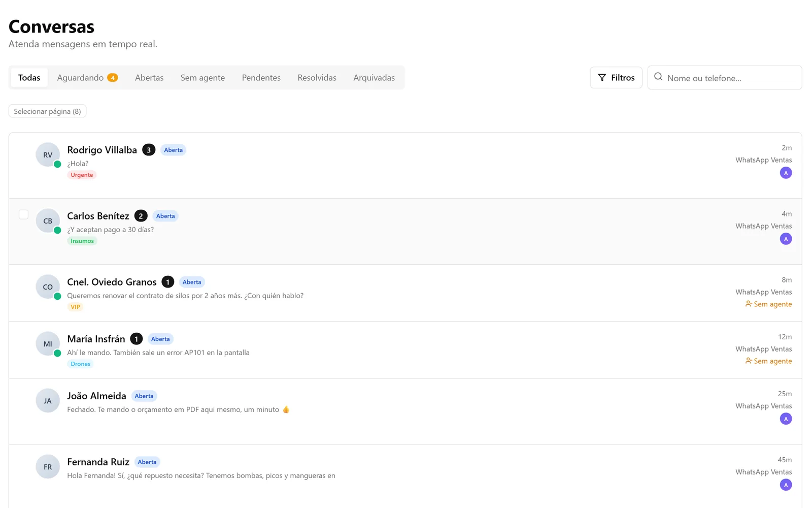Click the unread badge 2 on Carlos Benítez

(x=141, y=216)
